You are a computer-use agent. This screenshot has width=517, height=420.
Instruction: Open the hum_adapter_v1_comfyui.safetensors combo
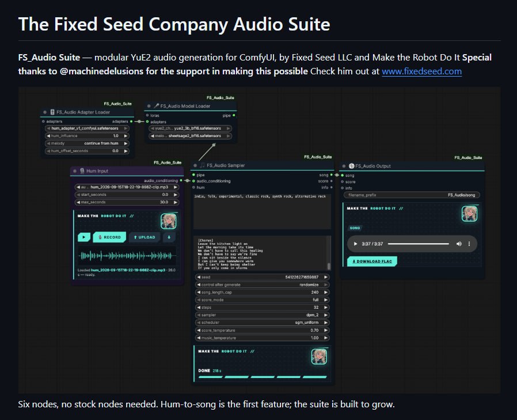(87, 128)
